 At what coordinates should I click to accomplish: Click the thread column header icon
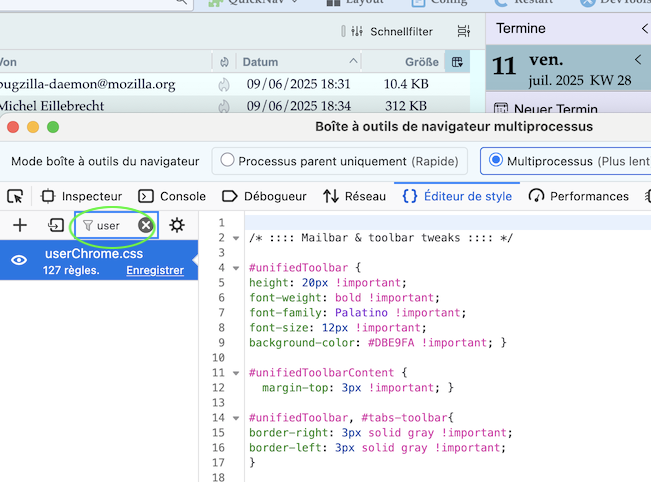[224, 62]
